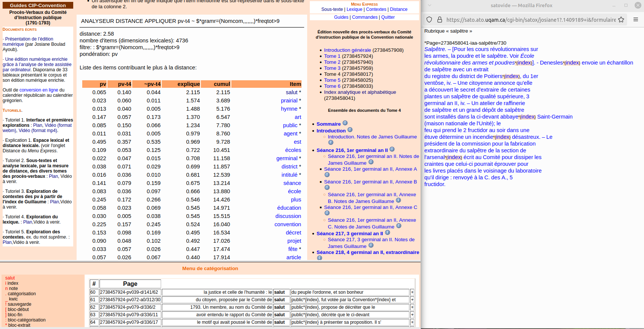Viewport: 644px width, 329px height.
Task: Click info icon after Séance 216 1er germinal Notes de James Guillaume
Action: point(371,162)
